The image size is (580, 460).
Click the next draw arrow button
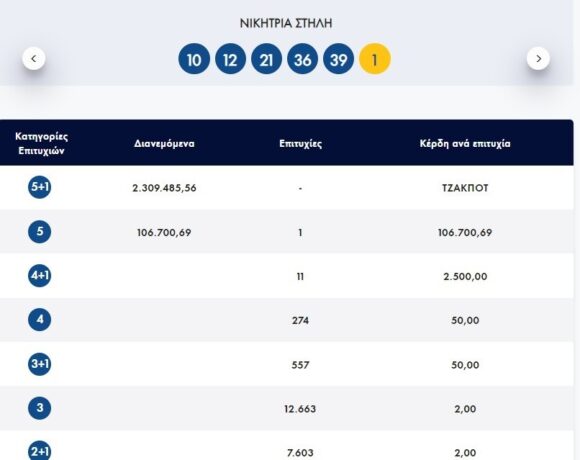click(x=538, y=58)
